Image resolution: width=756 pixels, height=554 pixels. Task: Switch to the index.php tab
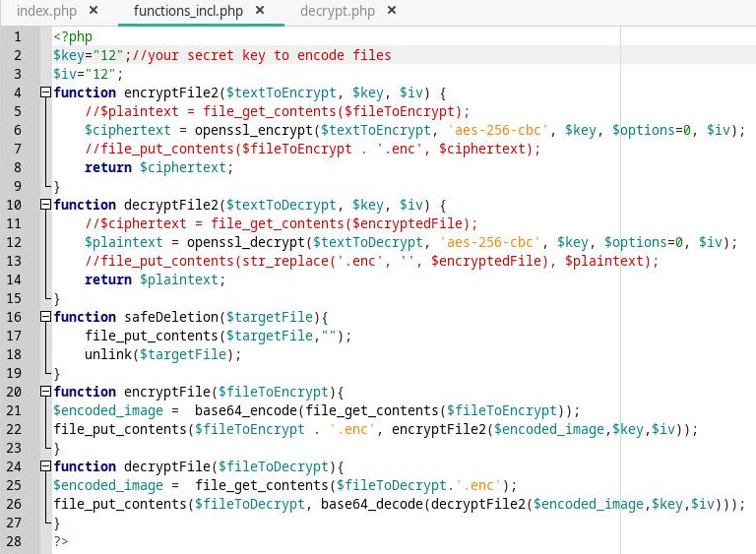[x=48, y=11]
